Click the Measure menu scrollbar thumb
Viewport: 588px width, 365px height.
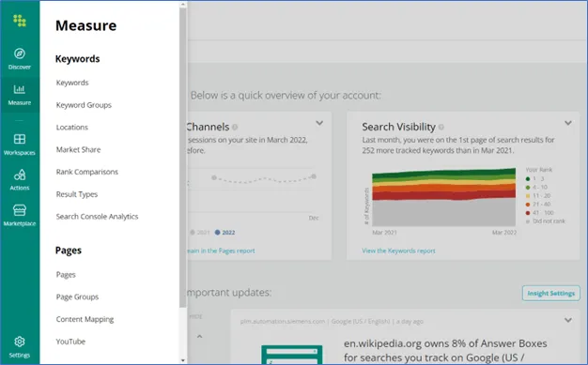(183, 158)
